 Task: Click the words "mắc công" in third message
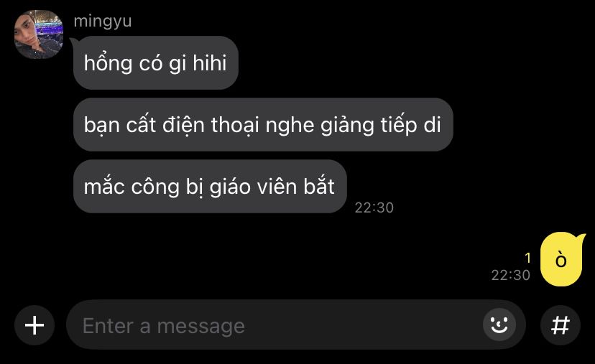(x=132, y=187)
